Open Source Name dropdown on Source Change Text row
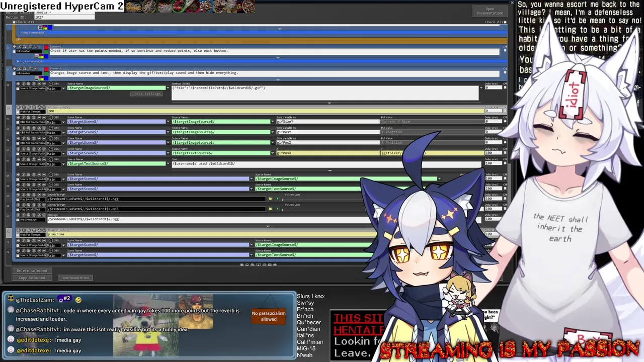The height and width of the screenshot is (362, 644). tap(168, 163)
